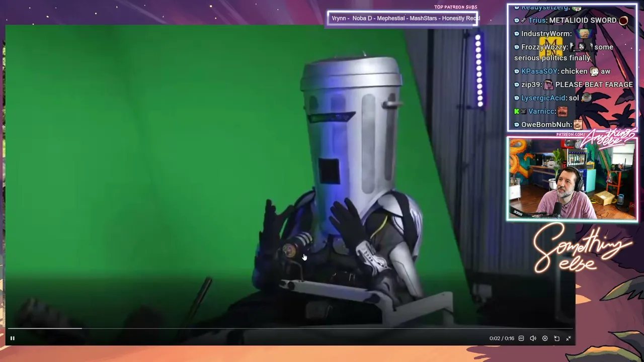The image size is (644, 362).
Task: Click the streamer webcam feed
Action: pyautogui.click(x=572, y=179)
